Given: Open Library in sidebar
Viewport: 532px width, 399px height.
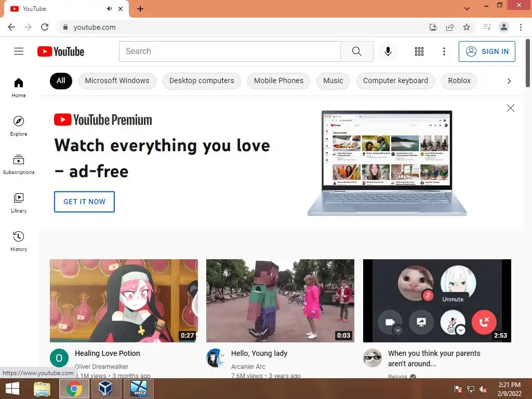Looking at the screenshot, I should (x=19, y=203).
